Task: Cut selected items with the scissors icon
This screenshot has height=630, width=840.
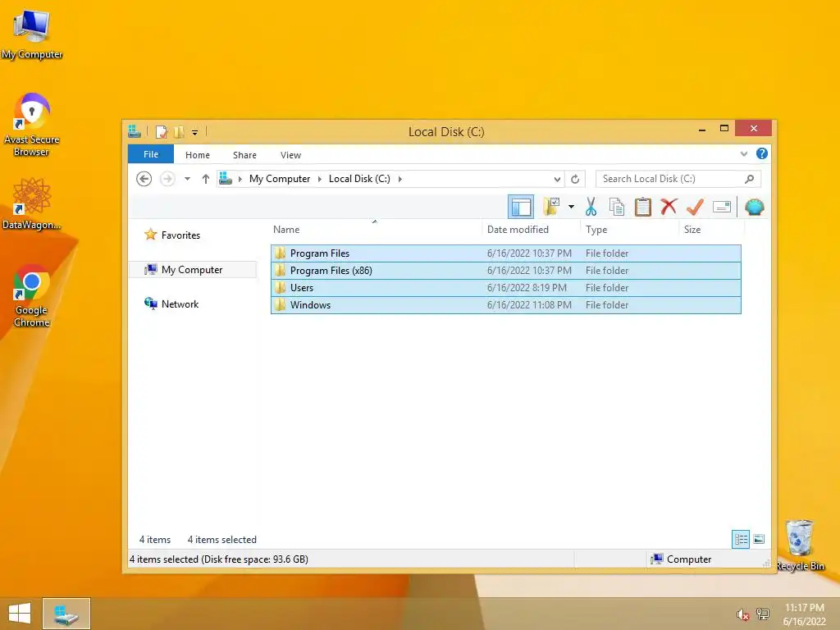Action: click(591, 207)
